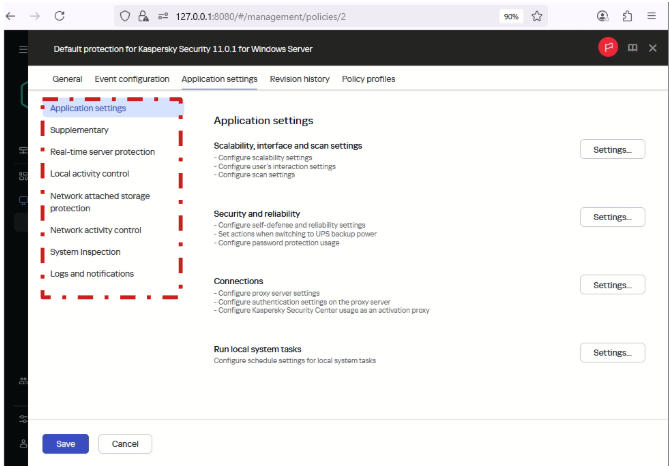Screen dimensions: 669x466
Task: Close the policy properties panel
Action: coord(652,48)
